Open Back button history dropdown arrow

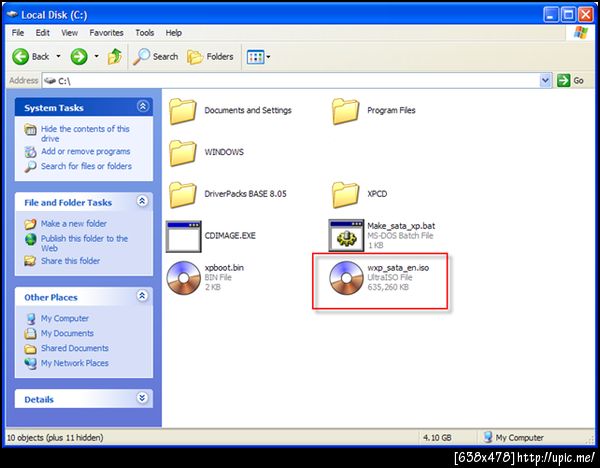pos(58,57)
